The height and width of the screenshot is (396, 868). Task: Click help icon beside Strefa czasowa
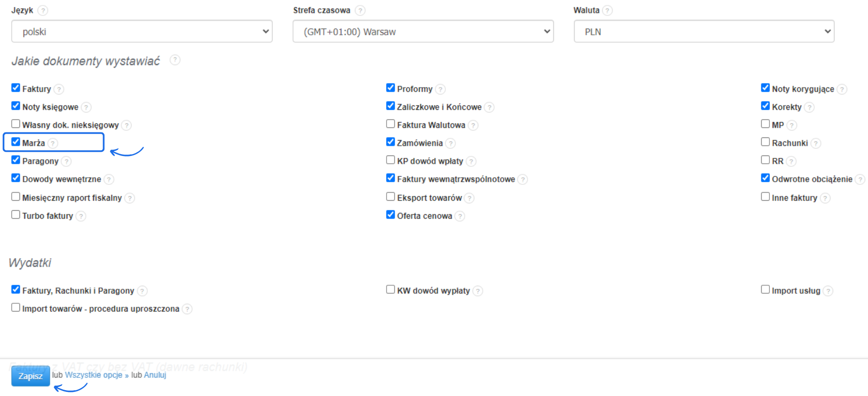click(x=360, y=10)
